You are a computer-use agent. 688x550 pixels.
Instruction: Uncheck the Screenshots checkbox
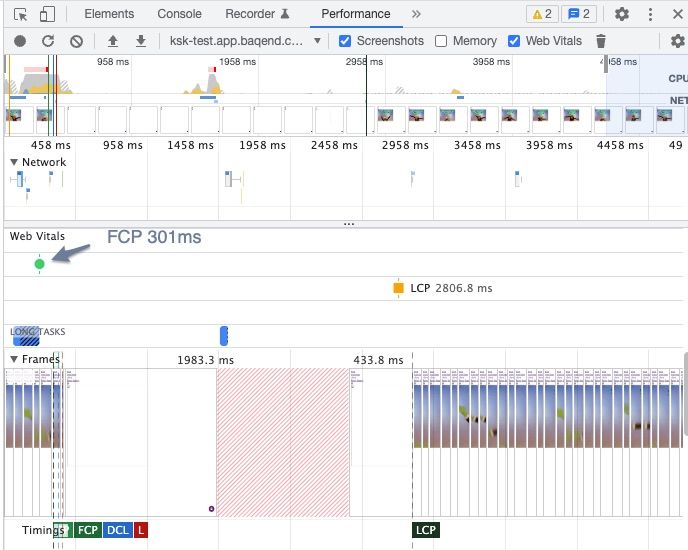tap(345, 41)
